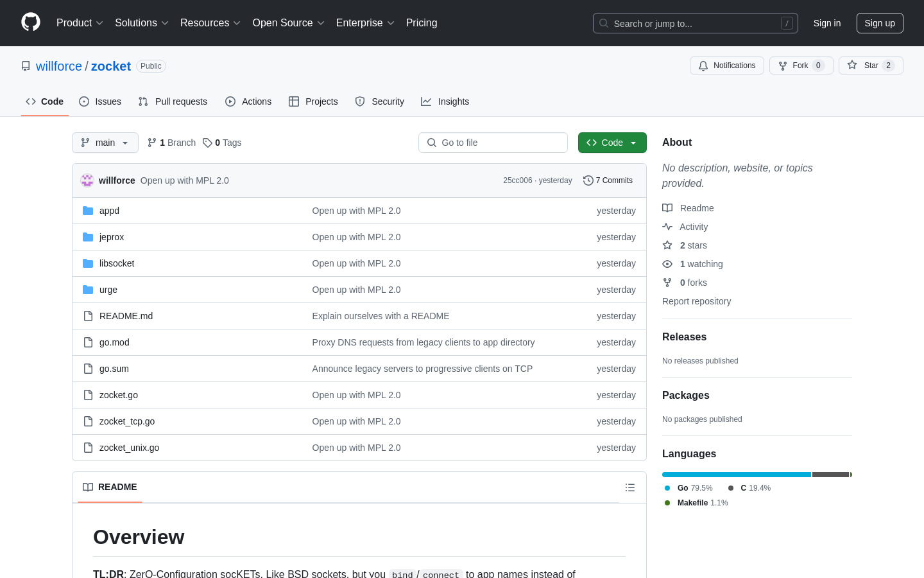924x578 pixels.
Task: Click the Go language color bar segment
Action: pyautogui.click(x=737, y=475)
